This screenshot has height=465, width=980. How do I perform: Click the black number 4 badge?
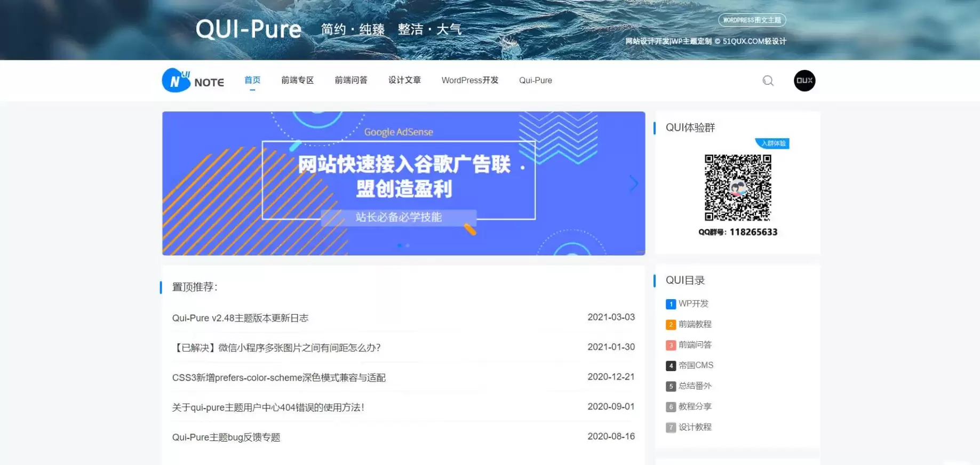671,366
